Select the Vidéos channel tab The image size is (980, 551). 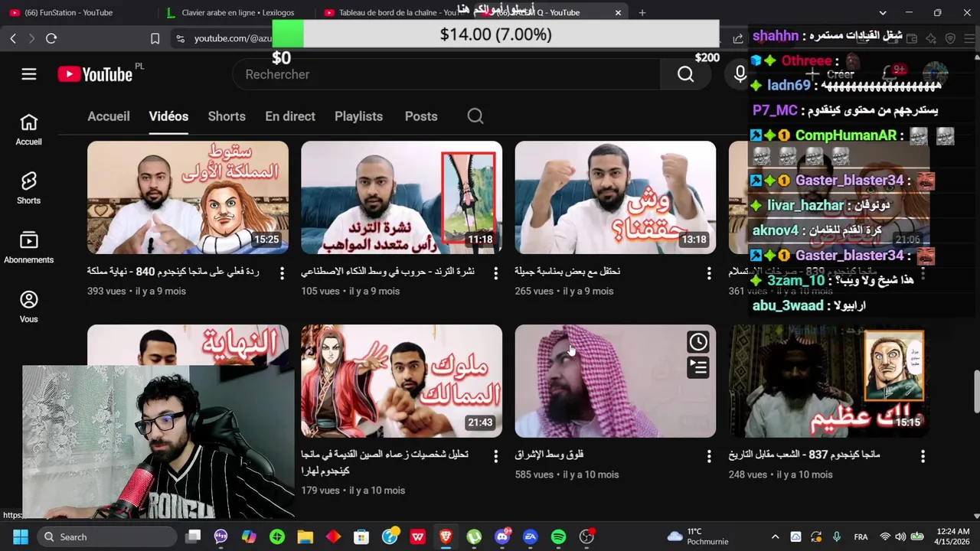click(x=168, y=116)
